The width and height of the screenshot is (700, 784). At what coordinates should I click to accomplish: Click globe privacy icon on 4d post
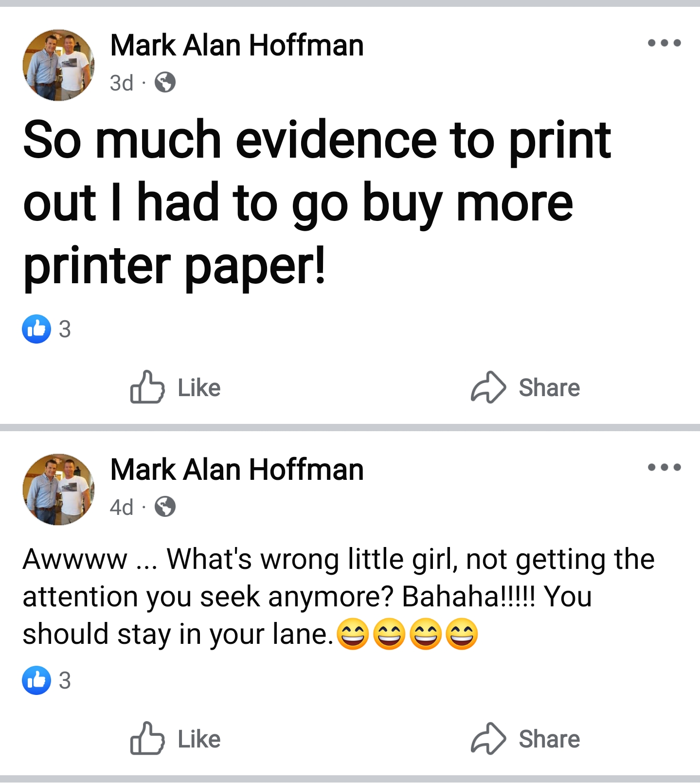click(165, 507)
